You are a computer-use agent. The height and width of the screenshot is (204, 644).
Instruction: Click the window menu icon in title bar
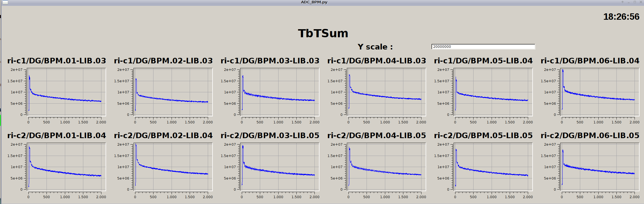[x=5, y=3]
